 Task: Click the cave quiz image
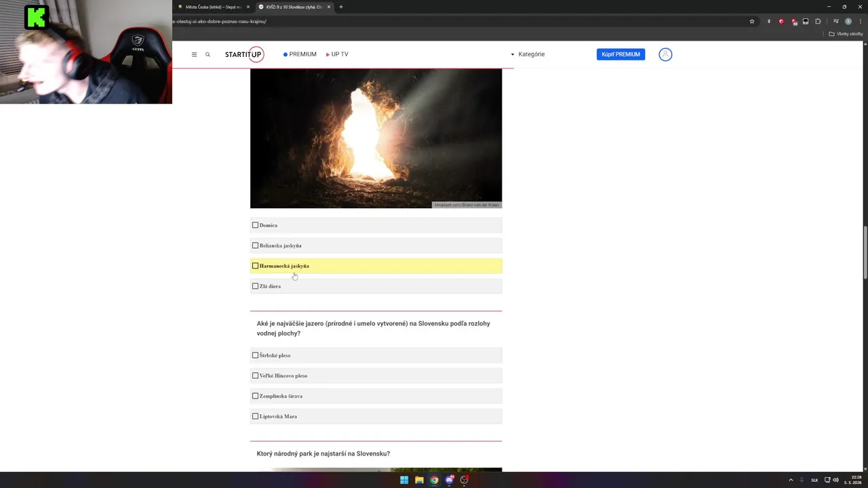pyautogui.click(x=376, y=138)
